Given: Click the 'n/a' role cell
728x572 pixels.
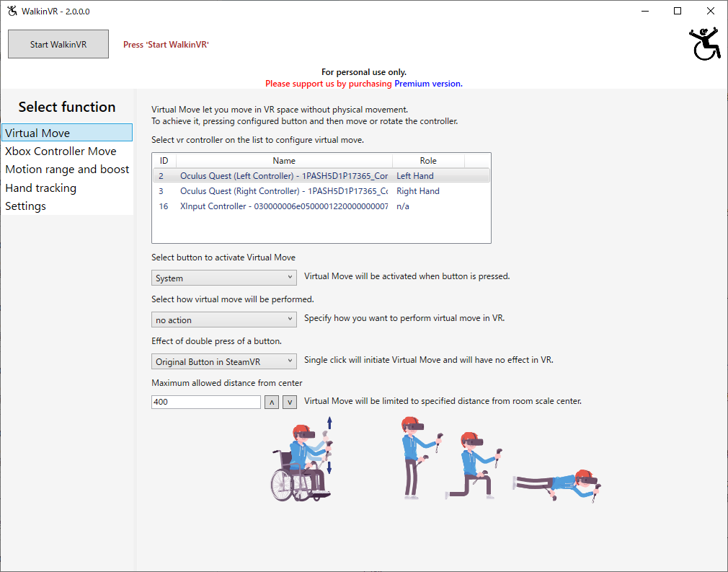Looking at the screenshot, I should [x=402, y=206].
